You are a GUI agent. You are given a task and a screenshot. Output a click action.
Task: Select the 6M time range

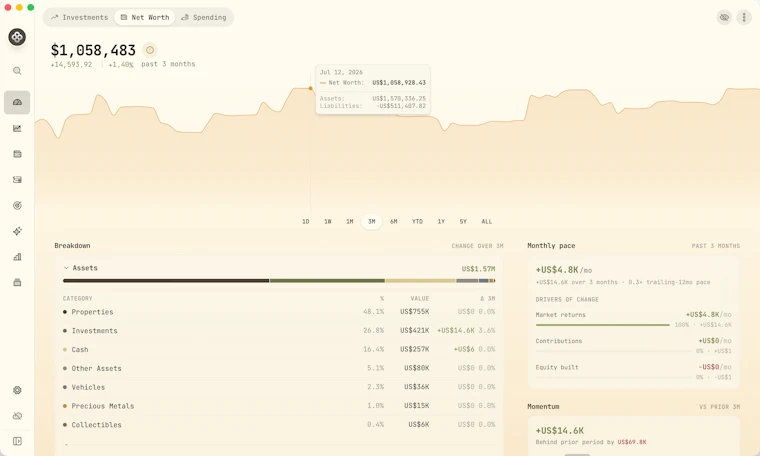pos(394,221)
